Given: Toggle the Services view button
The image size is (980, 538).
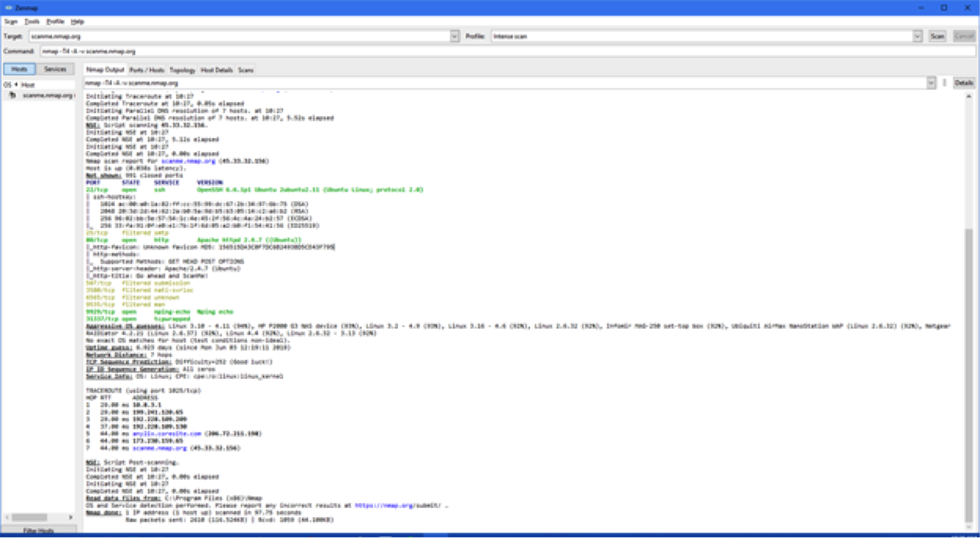Looking at the screenshot, I should [55, 69].
